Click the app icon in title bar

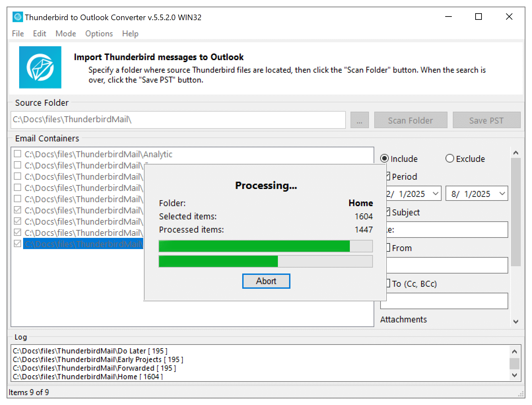click(x=17, y=17)
